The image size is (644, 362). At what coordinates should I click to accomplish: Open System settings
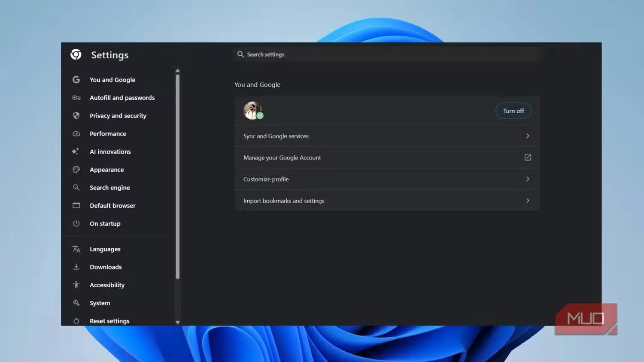[x=100, y=303]
